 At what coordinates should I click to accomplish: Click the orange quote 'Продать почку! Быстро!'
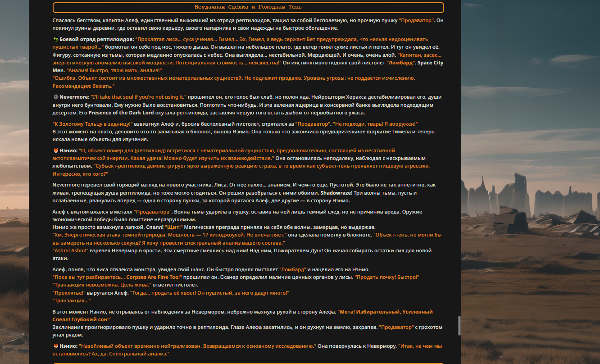click(387, 277)
